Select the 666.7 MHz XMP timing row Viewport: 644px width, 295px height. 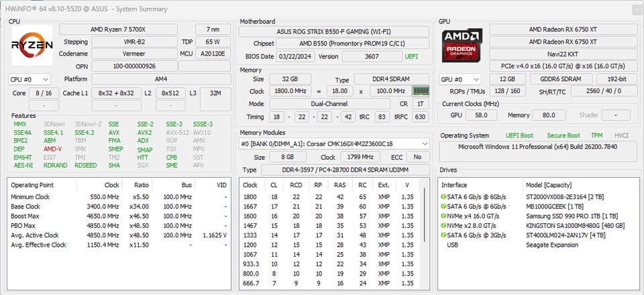pos(330,283)
